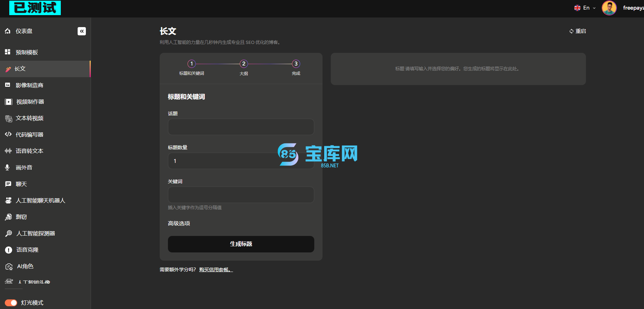Click the 影像制造商 image icon
644x309 pixels.
coord(8,85)
